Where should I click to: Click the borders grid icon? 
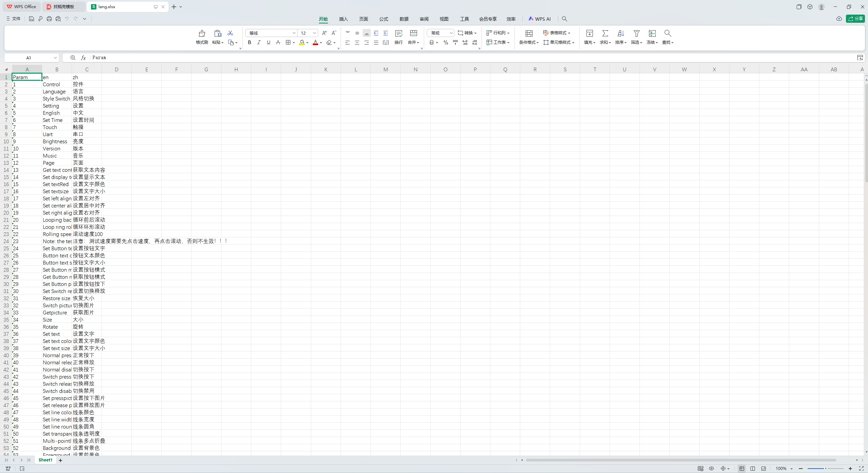coord(288,42)
